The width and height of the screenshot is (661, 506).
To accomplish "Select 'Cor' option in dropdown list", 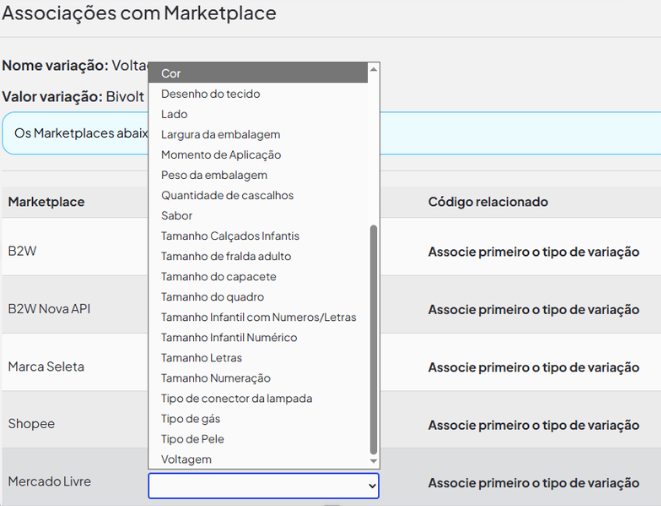I will click(171, 73).
